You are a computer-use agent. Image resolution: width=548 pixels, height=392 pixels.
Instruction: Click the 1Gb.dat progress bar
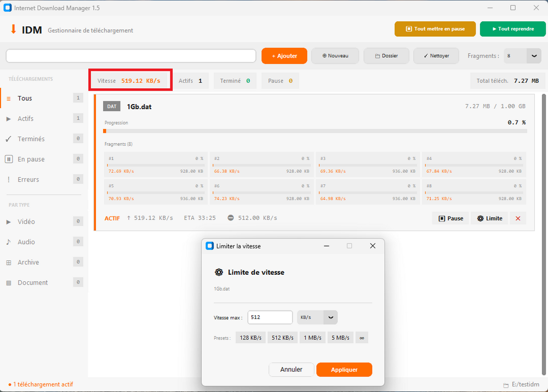316,131
